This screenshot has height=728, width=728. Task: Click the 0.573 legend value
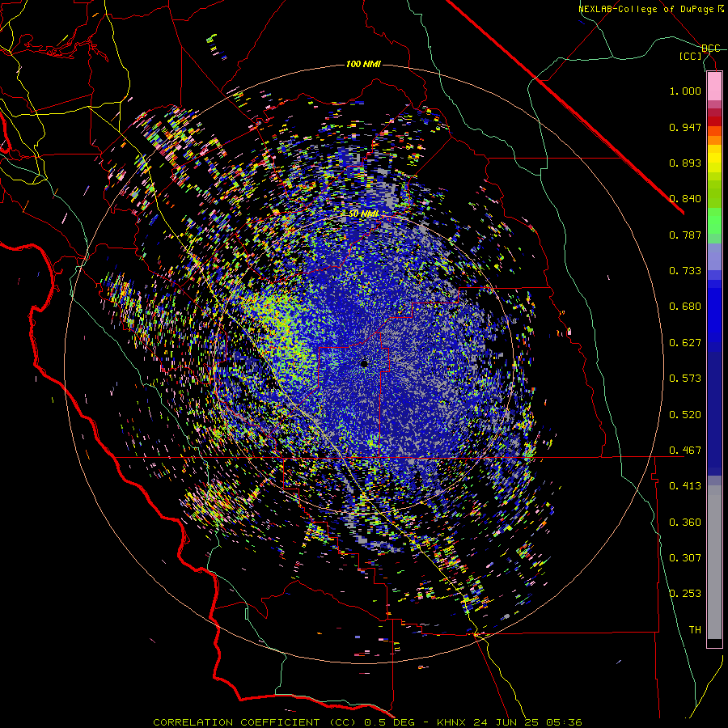pyautogui.click(x=685, y=379)
